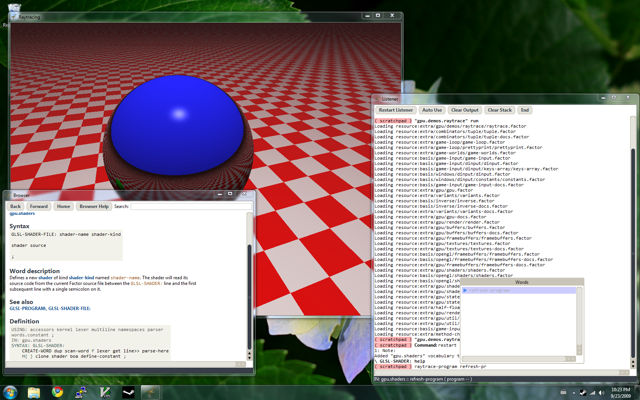
Task: Open the GLSL-PROGRAM: see-also link
Action: [x=27, y=309]
